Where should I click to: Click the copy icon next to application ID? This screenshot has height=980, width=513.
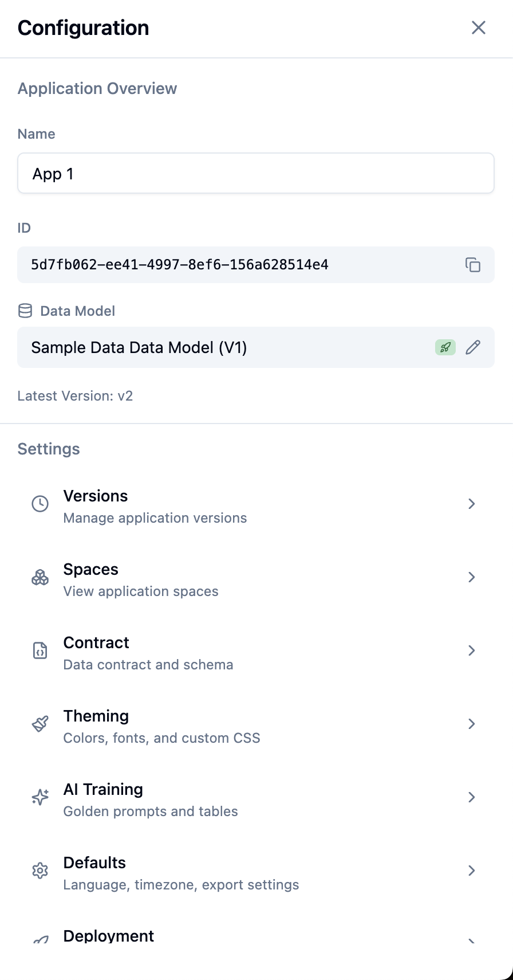point(473,265)
